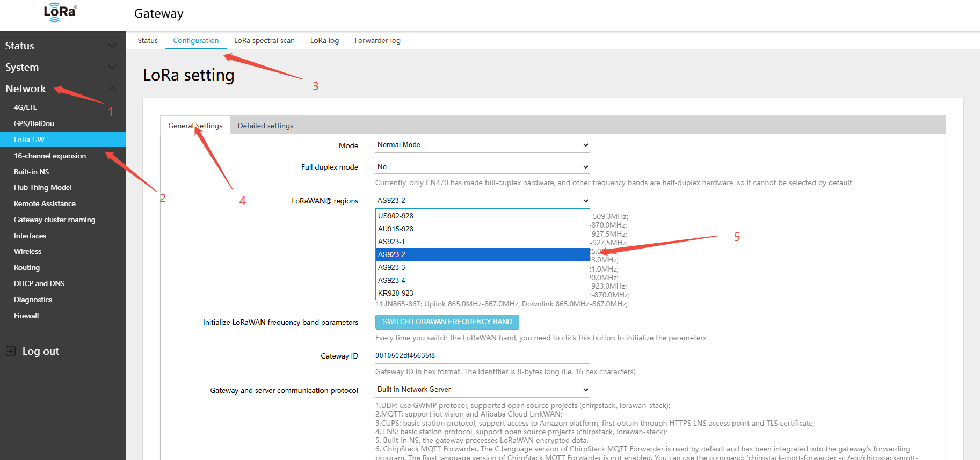Viewport: 980px width, 460px height.
Task: Select US902-928 from the region list
Action: click(396, 216)
